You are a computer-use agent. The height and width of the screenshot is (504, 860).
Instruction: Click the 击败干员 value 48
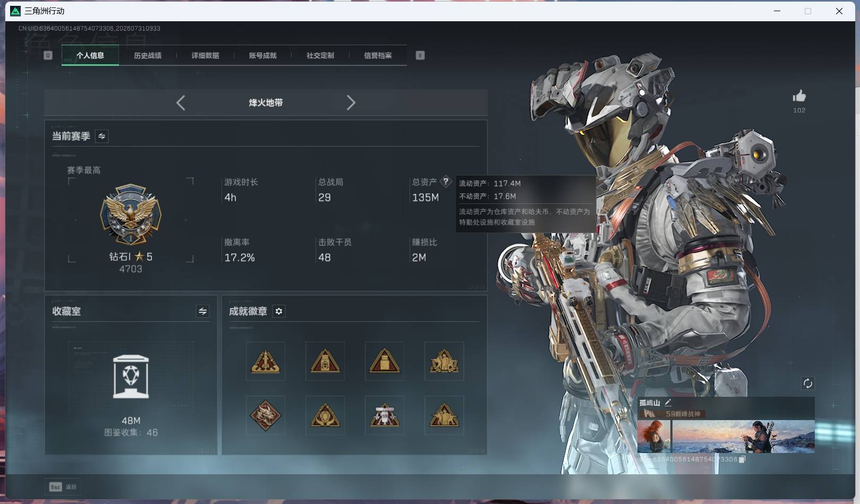tap(325, 258)
